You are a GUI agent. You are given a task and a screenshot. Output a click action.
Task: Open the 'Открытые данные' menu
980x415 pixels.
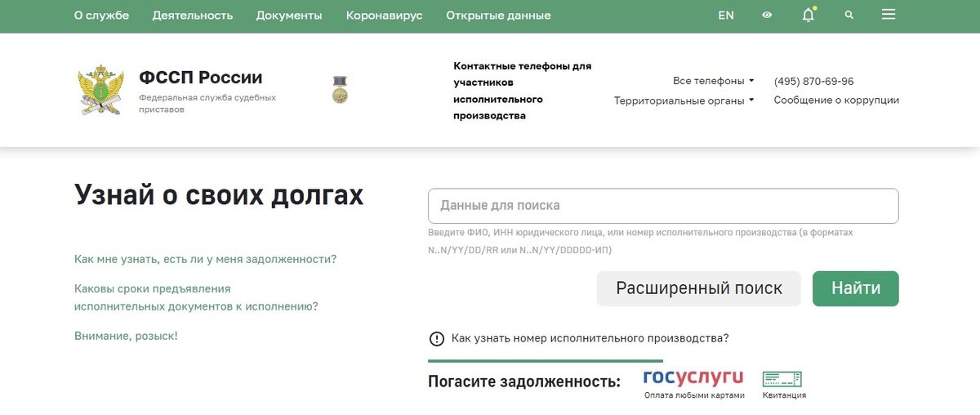click(498, 16)
